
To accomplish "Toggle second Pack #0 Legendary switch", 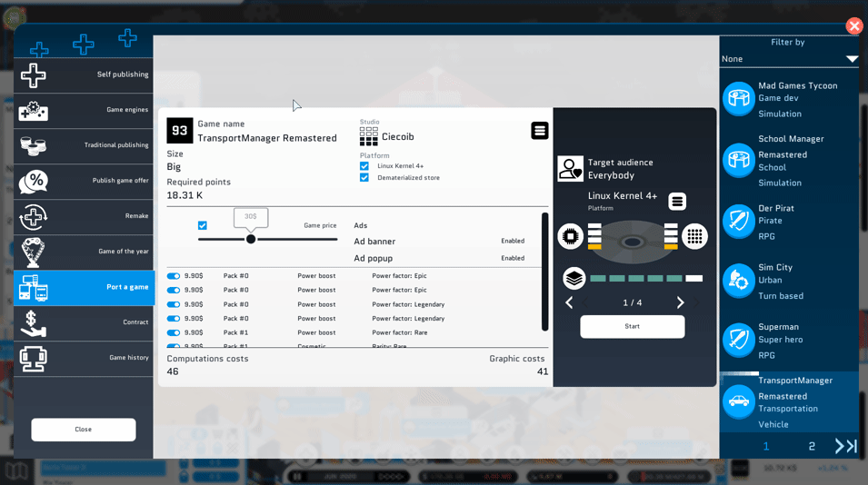I will 174,319.
